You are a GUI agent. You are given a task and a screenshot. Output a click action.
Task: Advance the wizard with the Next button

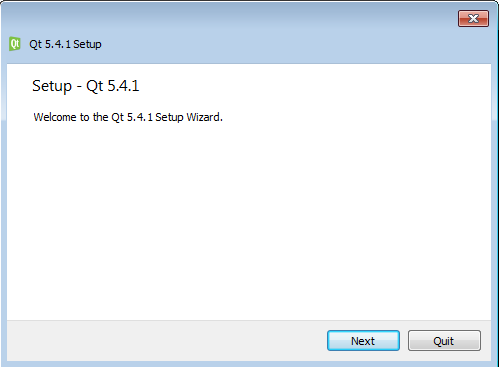point(363,341)
